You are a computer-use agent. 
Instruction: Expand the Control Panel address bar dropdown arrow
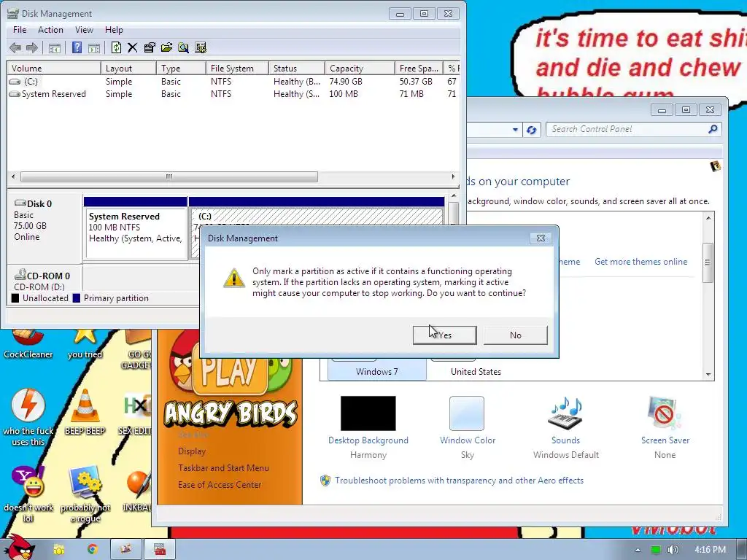[x=515, y=130]
